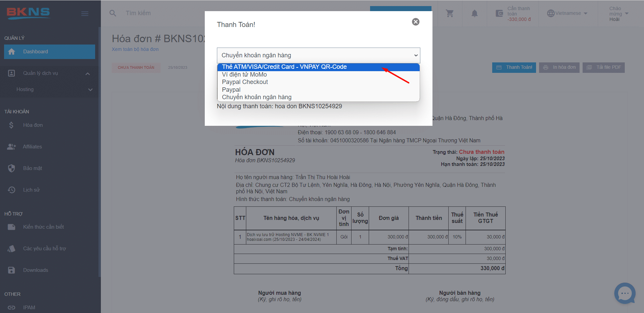Open the Chào mừng Hoài user menu

coord(619,14)
